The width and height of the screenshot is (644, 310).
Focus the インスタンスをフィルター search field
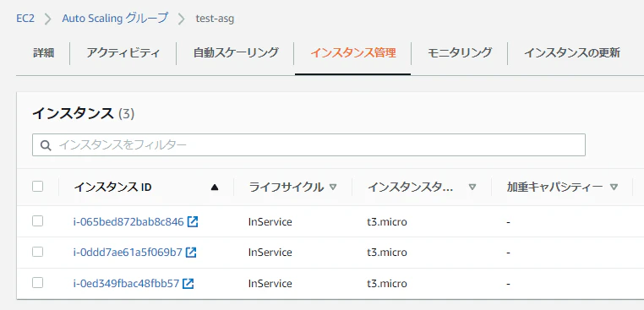coord(308,145)
